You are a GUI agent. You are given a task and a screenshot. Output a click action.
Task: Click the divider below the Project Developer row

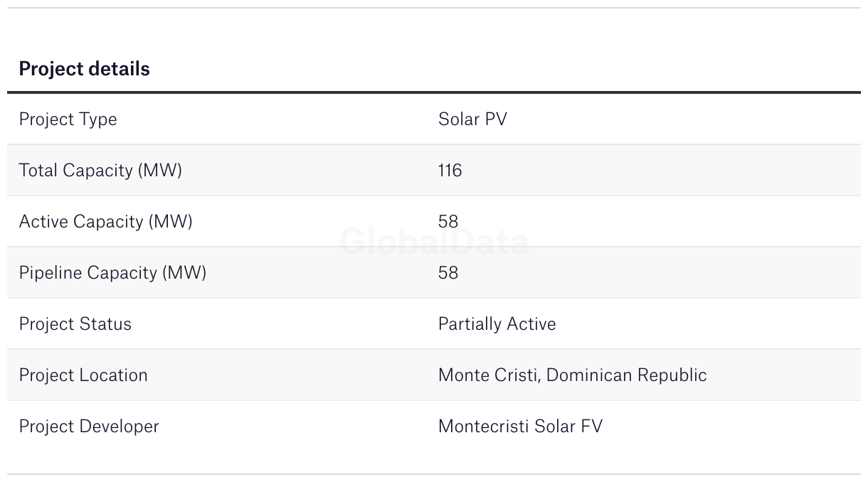pos(434,474)
